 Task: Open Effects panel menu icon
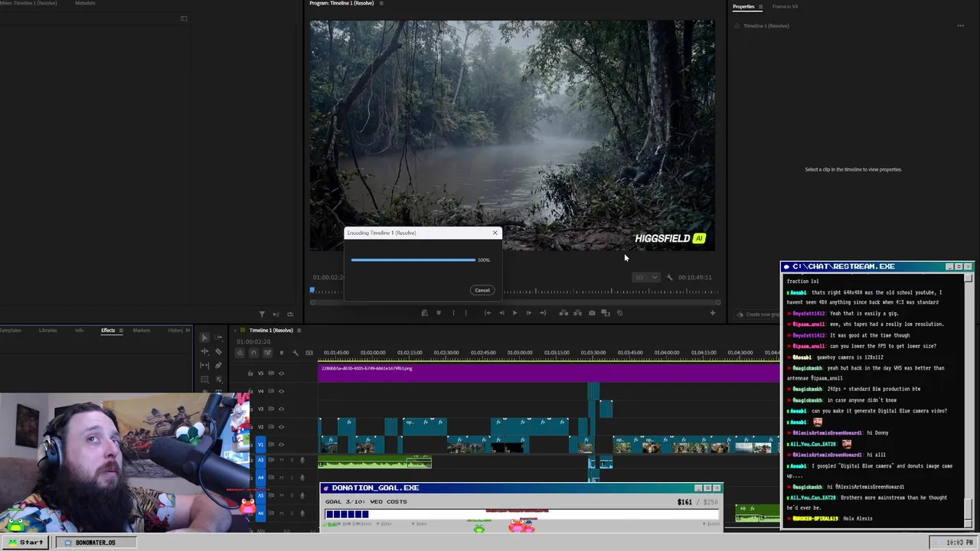click(121, 330)
